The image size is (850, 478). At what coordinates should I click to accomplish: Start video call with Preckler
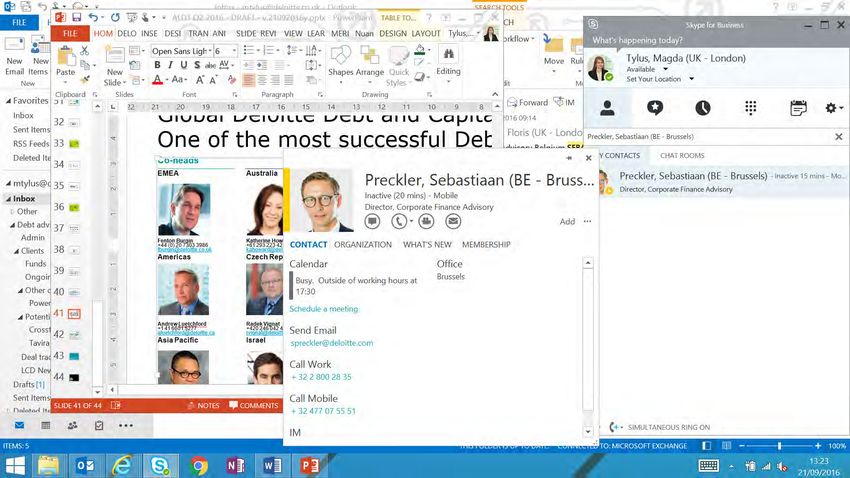pos(426,221)
